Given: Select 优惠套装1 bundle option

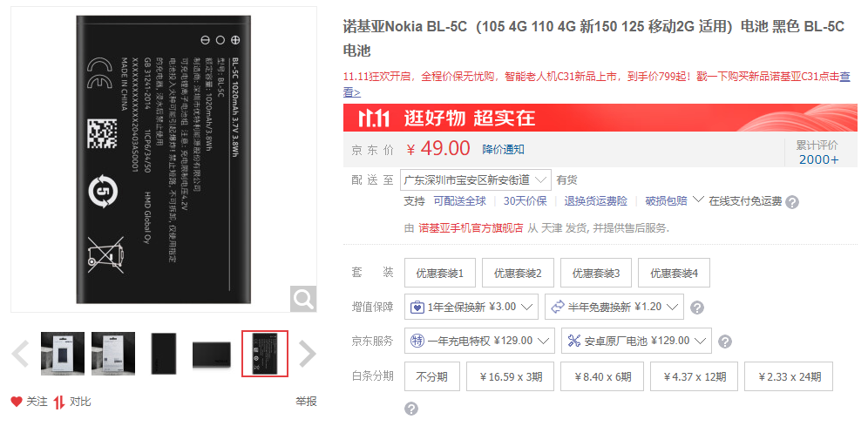Looking at the screenshot, I should (x=440, y=273).
